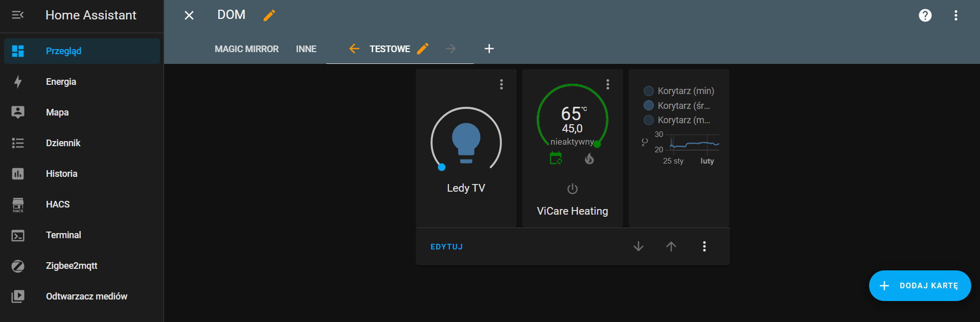Move card down with the down arrow
The image size is (980, 322).
point(639,246)
